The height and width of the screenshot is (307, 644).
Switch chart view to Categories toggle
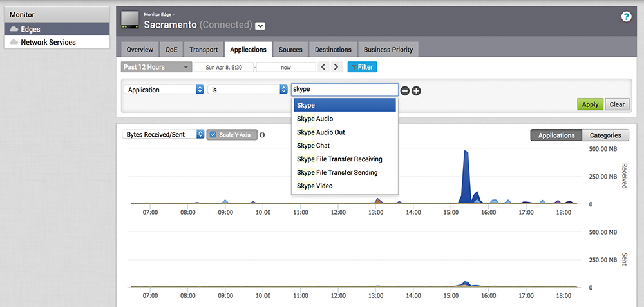(605, 135)
